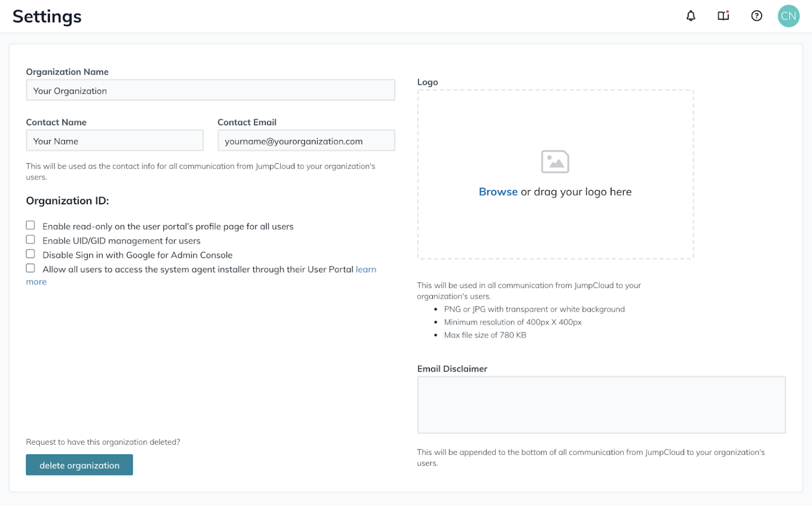This screenshot has height=506, width=812.
Task: Enable UID/GID management for users
Action: click(x=30, y=239)
